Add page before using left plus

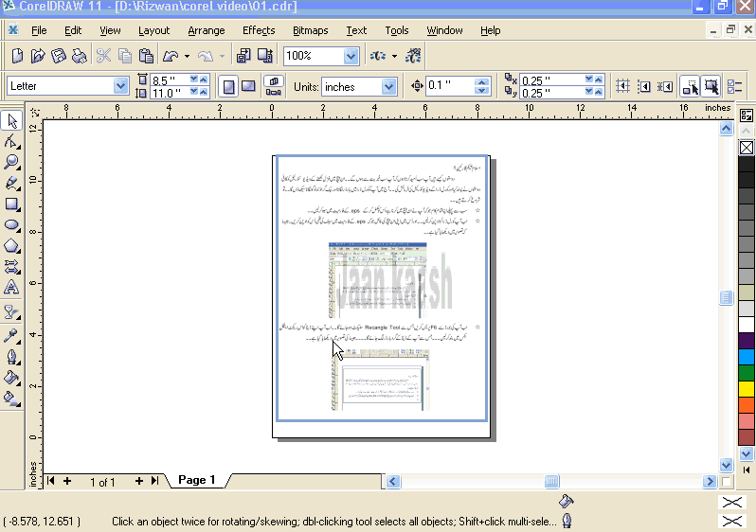(x=67, y=481)
